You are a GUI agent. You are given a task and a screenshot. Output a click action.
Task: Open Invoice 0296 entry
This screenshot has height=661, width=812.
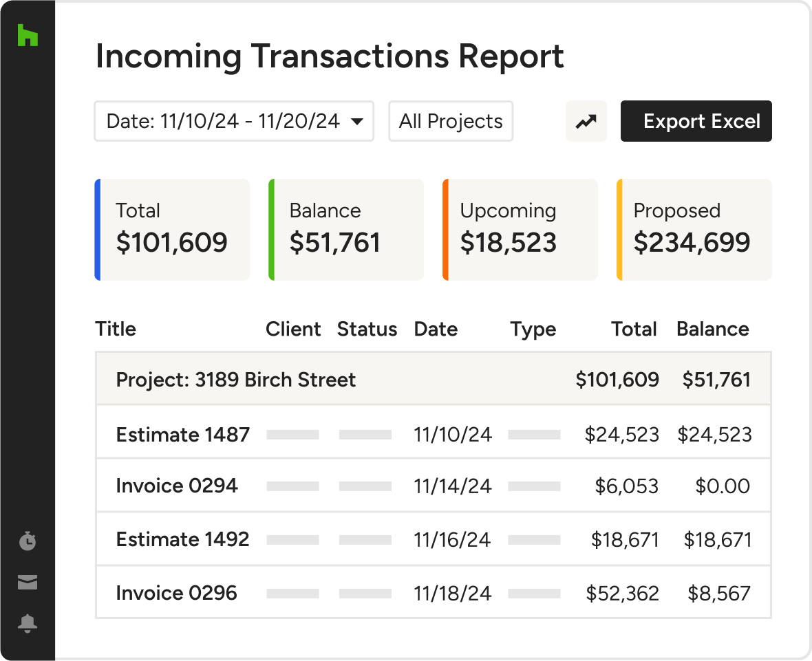(177, 593)
